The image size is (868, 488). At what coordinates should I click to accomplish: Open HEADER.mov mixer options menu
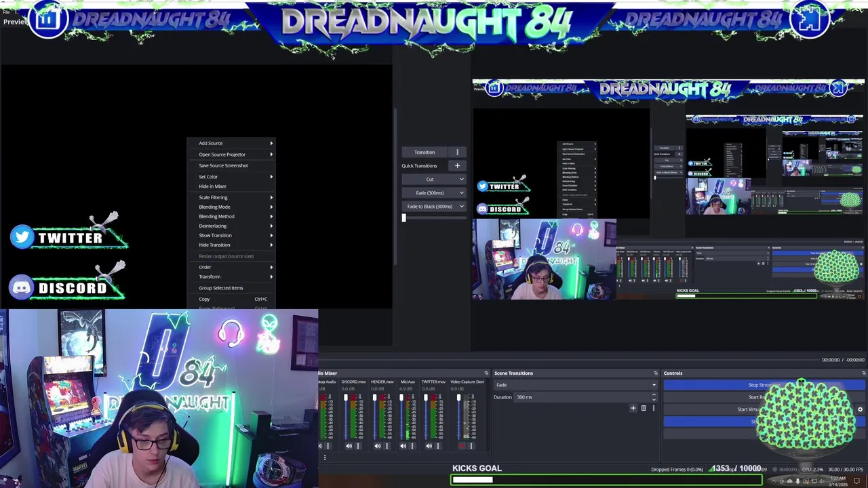coord(386,446)
